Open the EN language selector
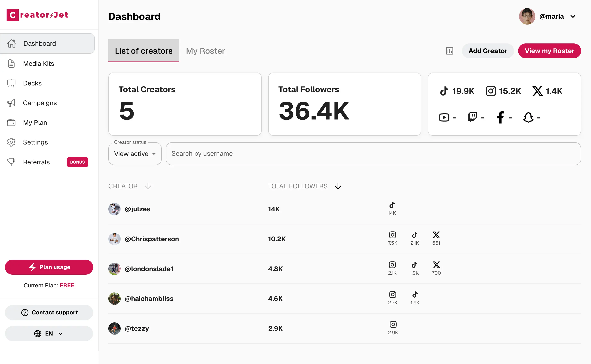Screen dimensions: 591x364 [49, 333]
